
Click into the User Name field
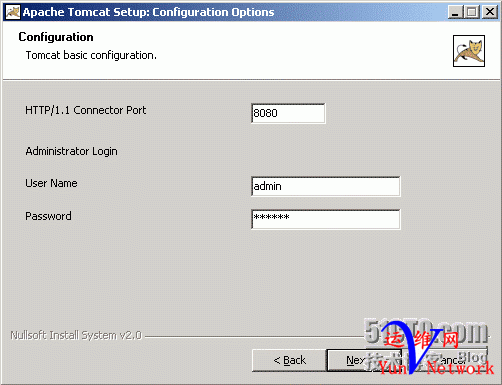pyautogui.click(x=326, y=186)
